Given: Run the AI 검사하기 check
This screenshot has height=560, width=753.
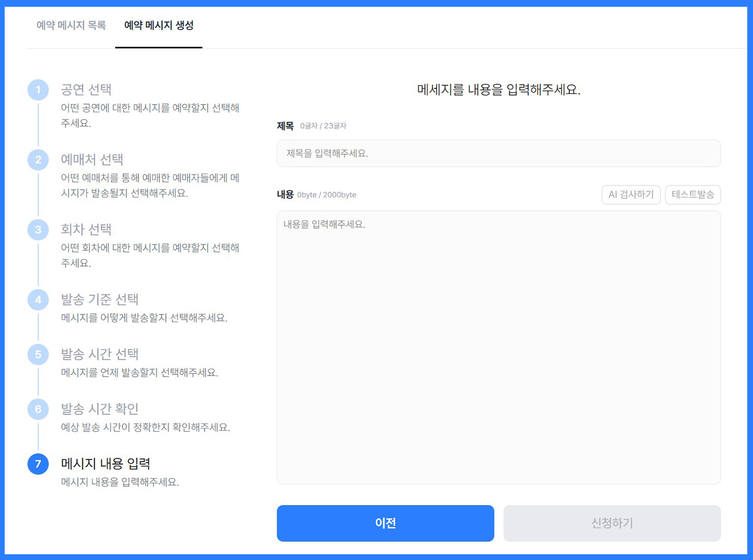Looking at the screenshot, I should (631, 195).
